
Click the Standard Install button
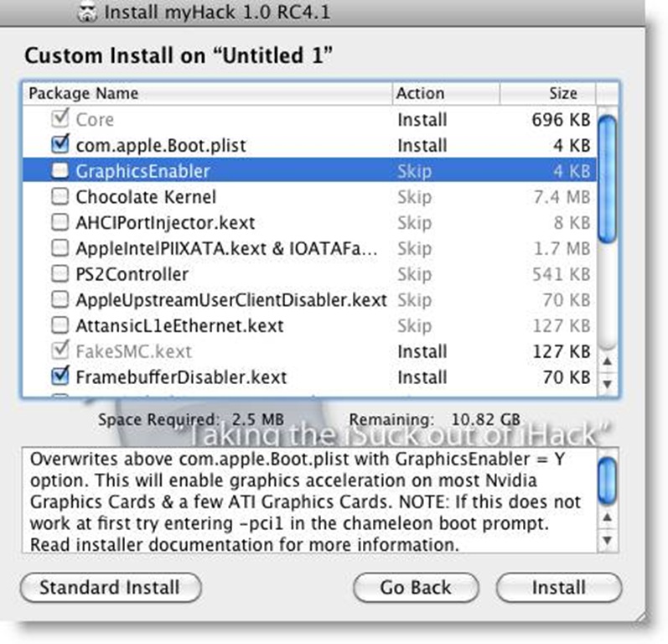(x=111, y=587)
